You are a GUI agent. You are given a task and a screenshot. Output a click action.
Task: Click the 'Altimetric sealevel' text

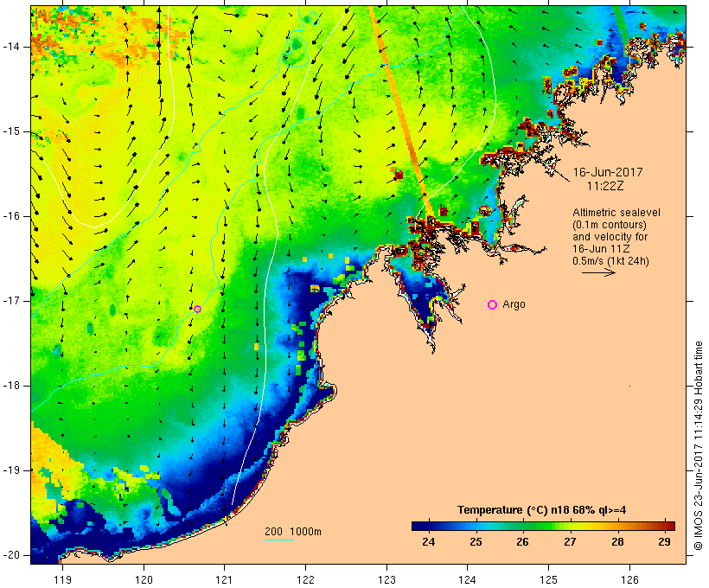tap(616, 213)
